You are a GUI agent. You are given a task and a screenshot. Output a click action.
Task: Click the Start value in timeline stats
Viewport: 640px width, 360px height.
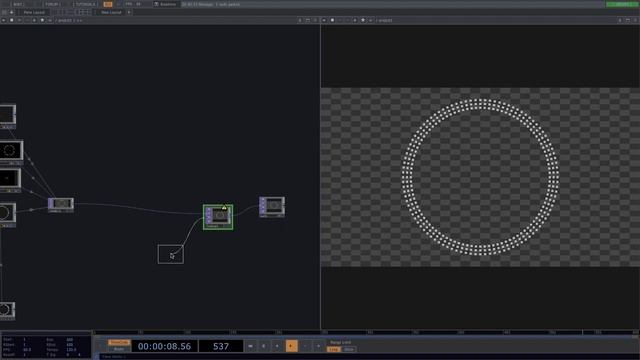click(24, 340)
